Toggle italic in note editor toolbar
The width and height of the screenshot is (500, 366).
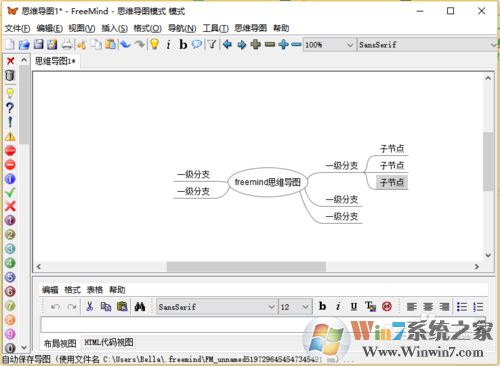[x=338, y=306]
